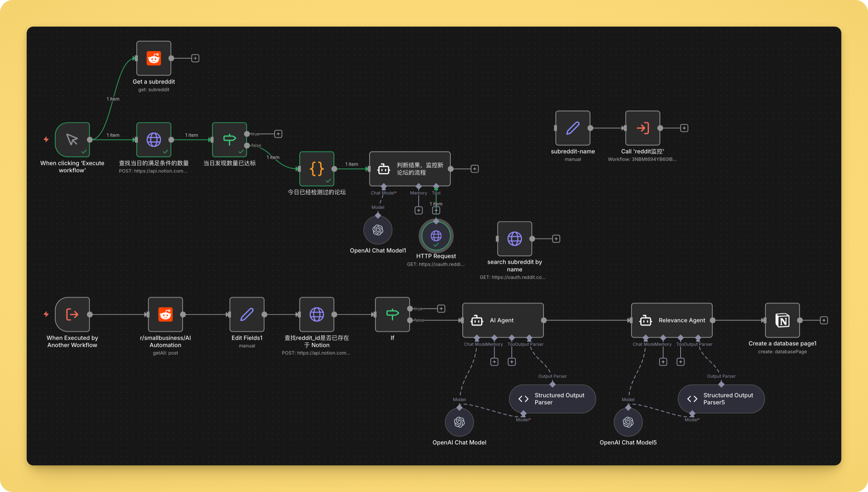The height and width of the screenshot is (492, 868).
Task: Click the AI Agent Memory plus connector
Action: pyautogui.click(x=494, y=362)
